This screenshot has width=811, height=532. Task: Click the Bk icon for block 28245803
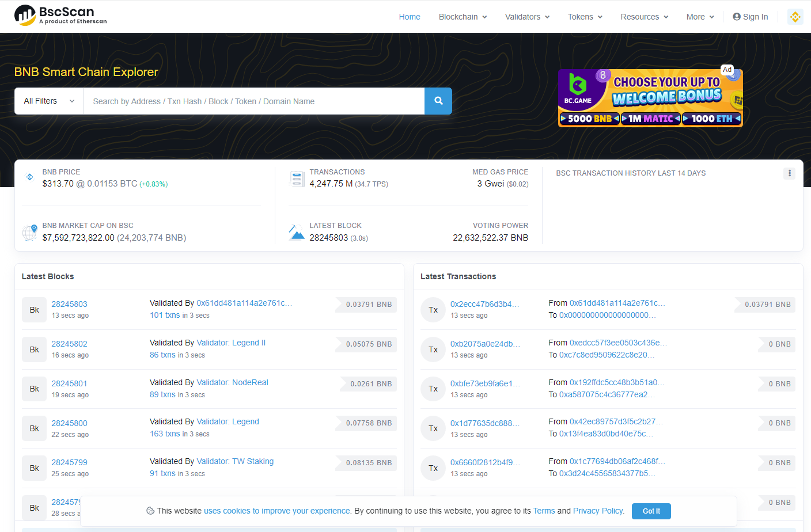[x=34, y=309]
